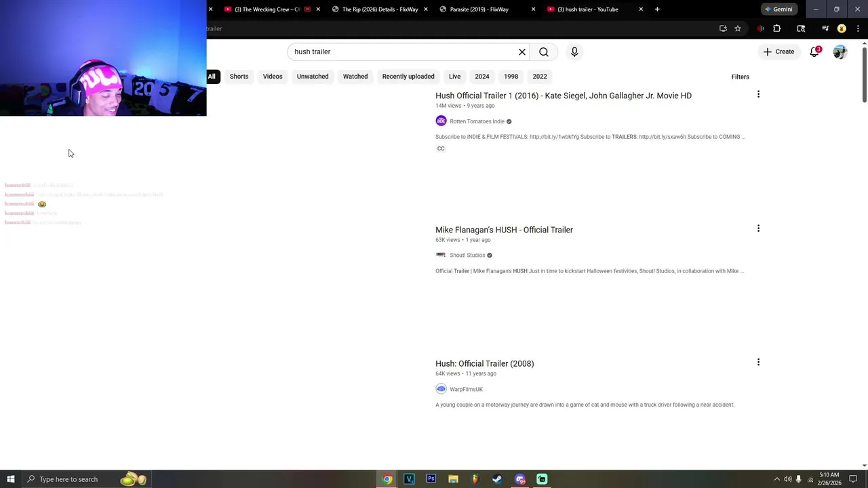This screenshot has width=868, height=488.
Task: Open options menu for Hush Official Trailer 1 (2016)
Action: tap(758, 94)
